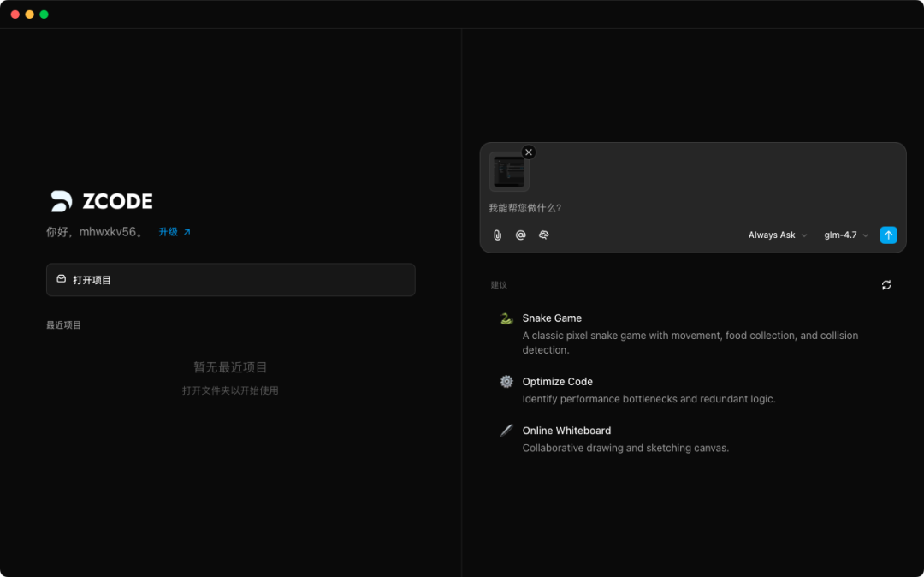This screenshot has width=924, height=577.
Task: Select the Snake Game suggestion
Action: 552,318
